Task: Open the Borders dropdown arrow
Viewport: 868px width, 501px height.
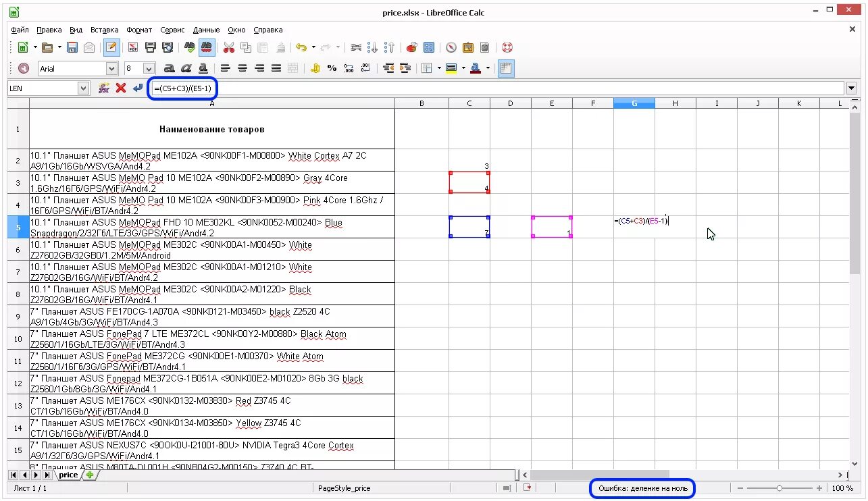Action: 438,68
